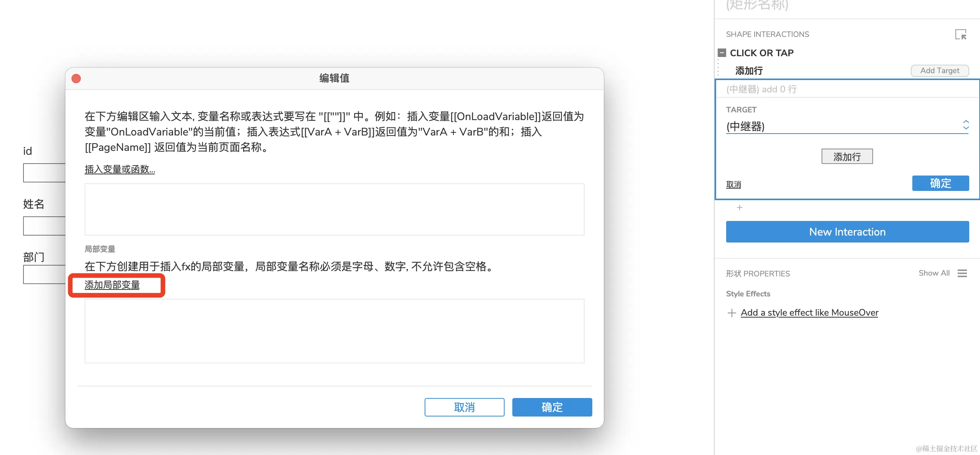This screenshot has height=455, width=980.
Task: Close the 编辑值 dialog with red button
Action: click(x=76, y=79)
